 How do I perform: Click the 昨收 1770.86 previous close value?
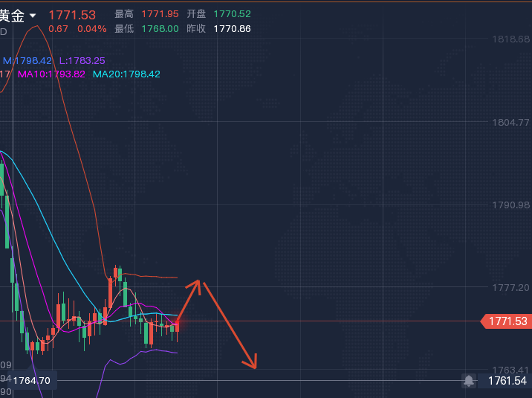(232, 28)
